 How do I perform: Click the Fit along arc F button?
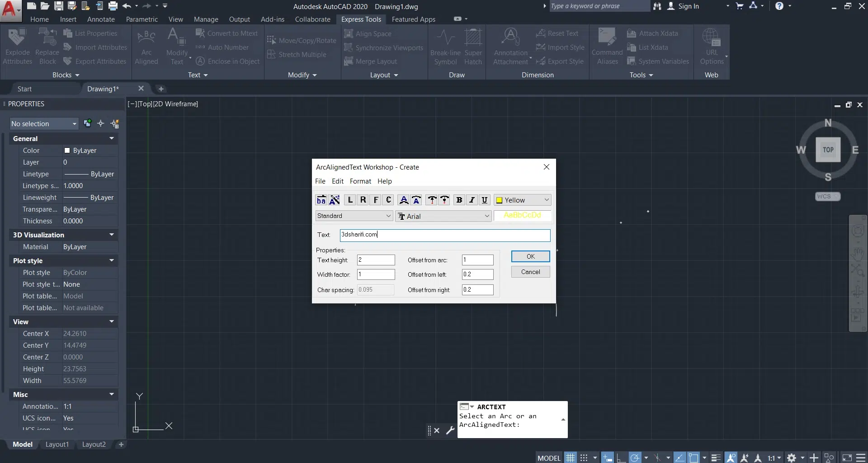click(376, 200)
